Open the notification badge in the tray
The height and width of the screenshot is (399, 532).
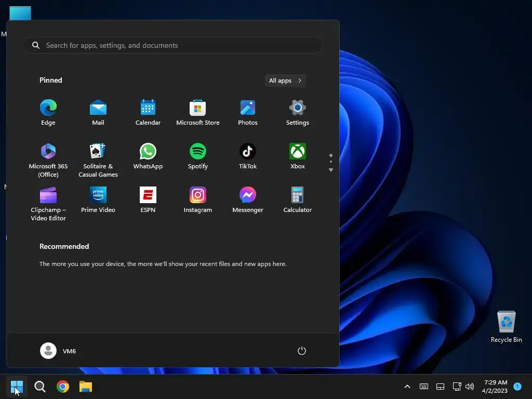coord(517,387)
